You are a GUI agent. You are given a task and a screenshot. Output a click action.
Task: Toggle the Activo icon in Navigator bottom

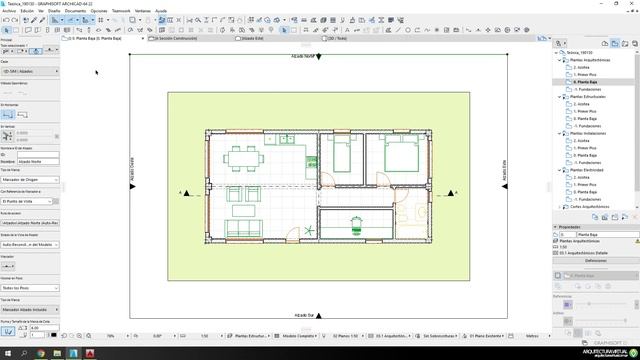coord(568,322)
